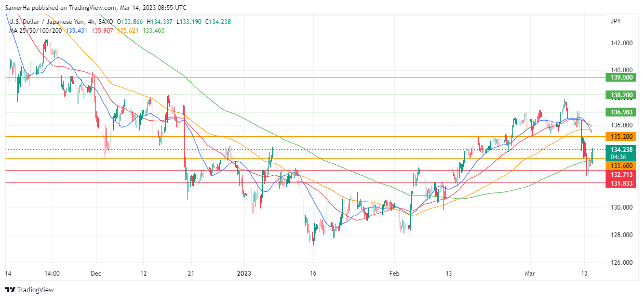Click the Feb label on time axis
644x299 pixels.
pyautogui.click(x=394, y=273)
